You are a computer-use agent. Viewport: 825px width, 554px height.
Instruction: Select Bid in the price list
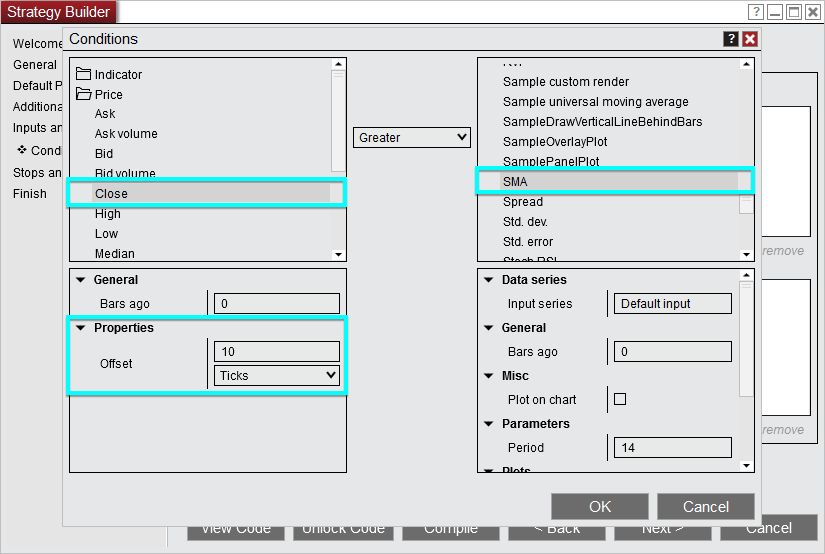[104, 154]
